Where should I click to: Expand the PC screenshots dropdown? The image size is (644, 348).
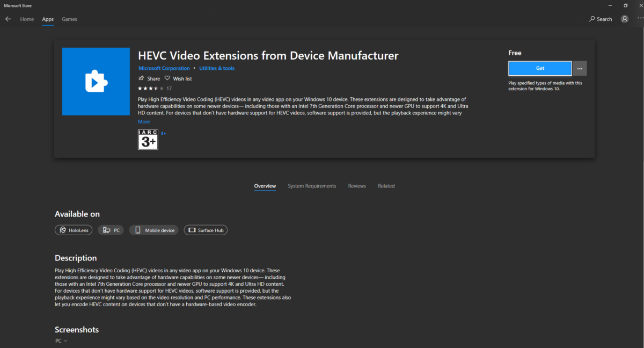(x=61, y=341)
